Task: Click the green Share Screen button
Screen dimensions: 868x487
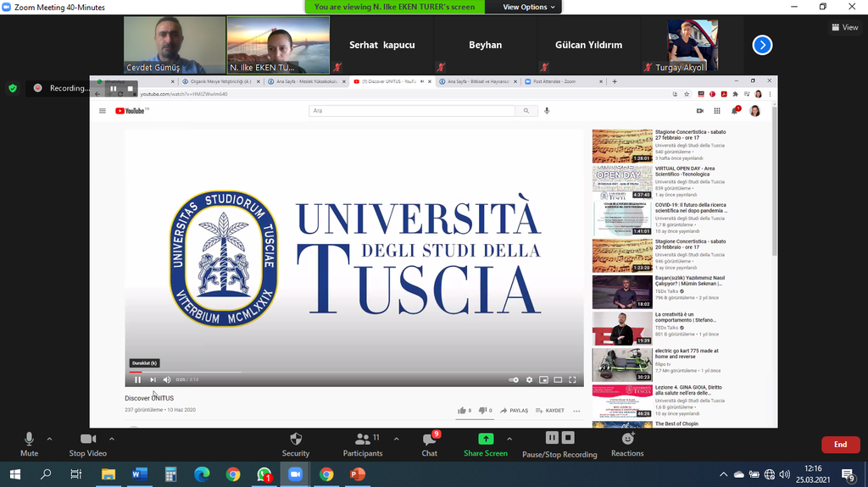Action: click(x=486, y=445)
